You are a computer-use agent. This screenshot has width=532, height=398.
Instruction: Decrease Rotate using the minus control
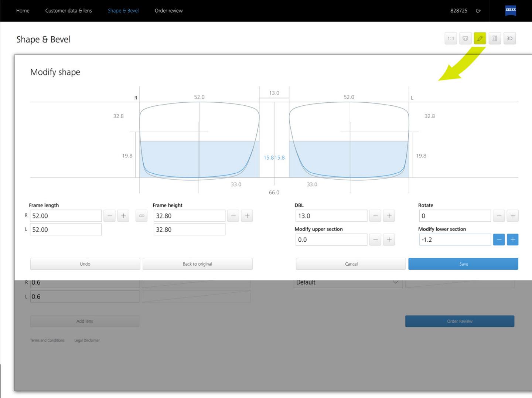tap(499, 215)
